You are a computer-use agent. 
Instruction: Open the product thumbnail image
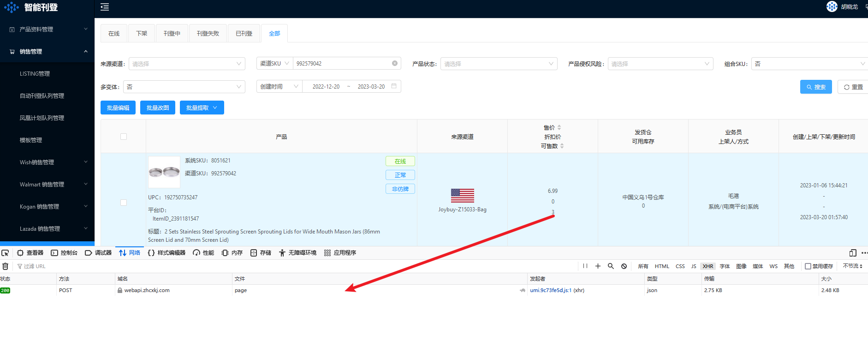pyautogui.click(x=164, y=172)
